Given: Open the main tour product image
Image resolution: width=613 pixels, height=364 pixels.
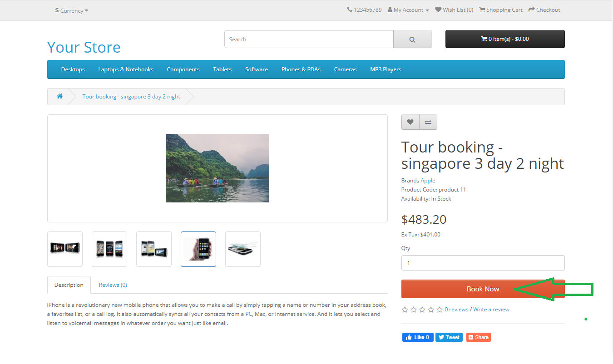Looking at the screenshot, I should click(218, 168).
